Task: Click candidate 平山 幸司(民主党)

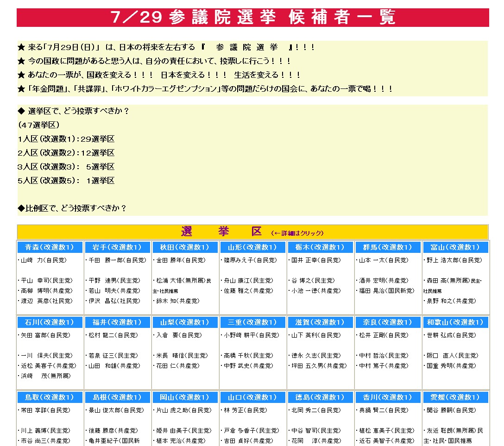Action: (x=45, y=281)
